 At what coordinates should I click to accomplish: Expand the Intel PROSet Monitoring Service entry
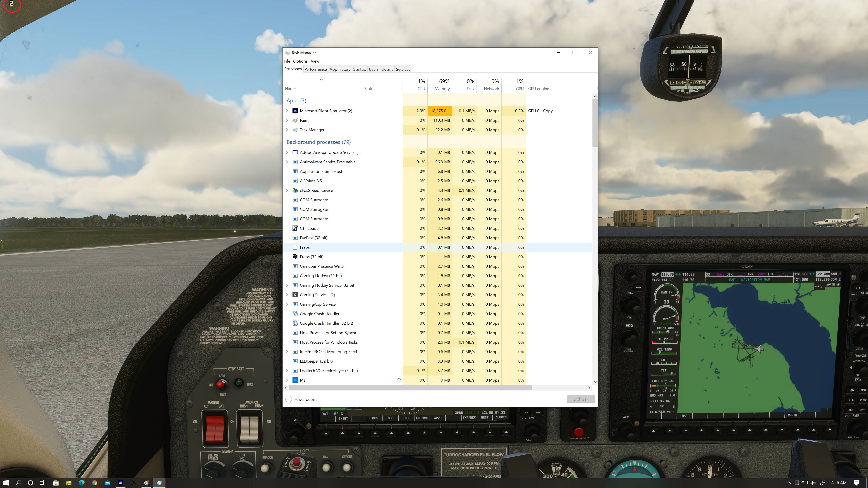pos(287,352)
